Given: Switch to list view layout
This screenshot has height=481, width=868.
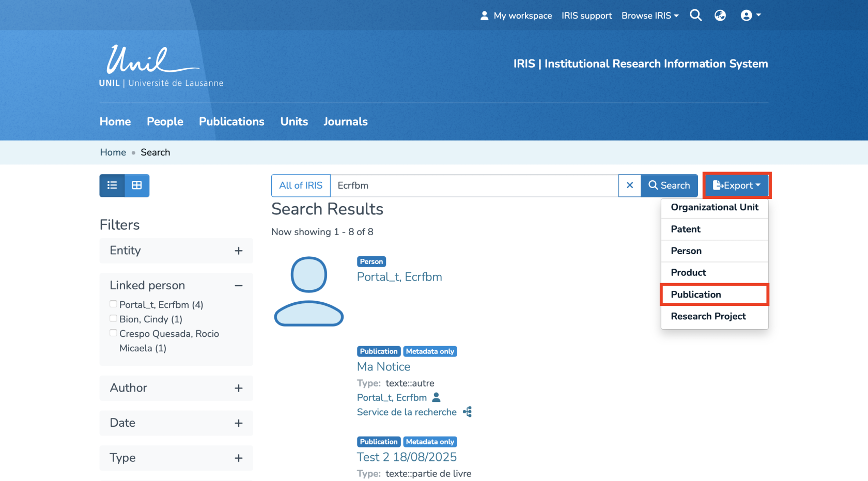Looking at the screenshot, I should pos(112,185).
